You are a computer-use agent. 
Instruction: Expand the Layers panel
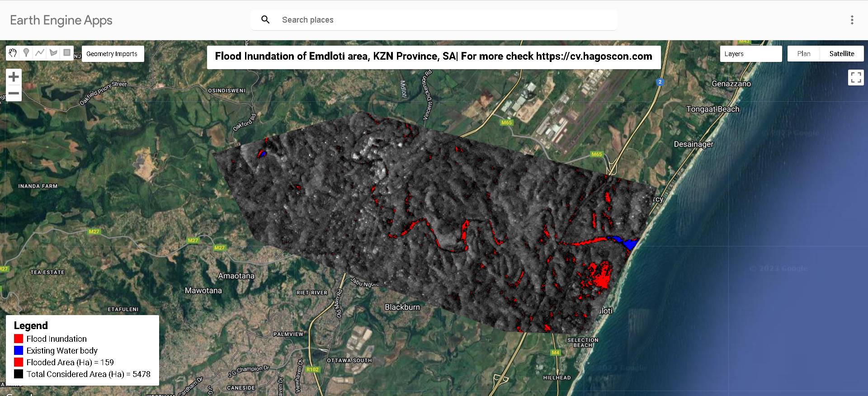(x=750, y=54)
